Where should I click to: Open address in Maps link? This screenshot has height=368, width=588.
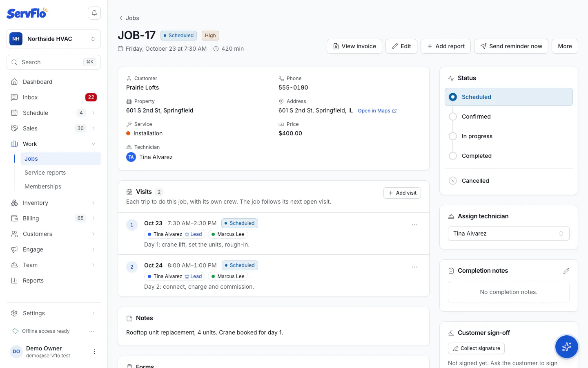pos(377,111)
